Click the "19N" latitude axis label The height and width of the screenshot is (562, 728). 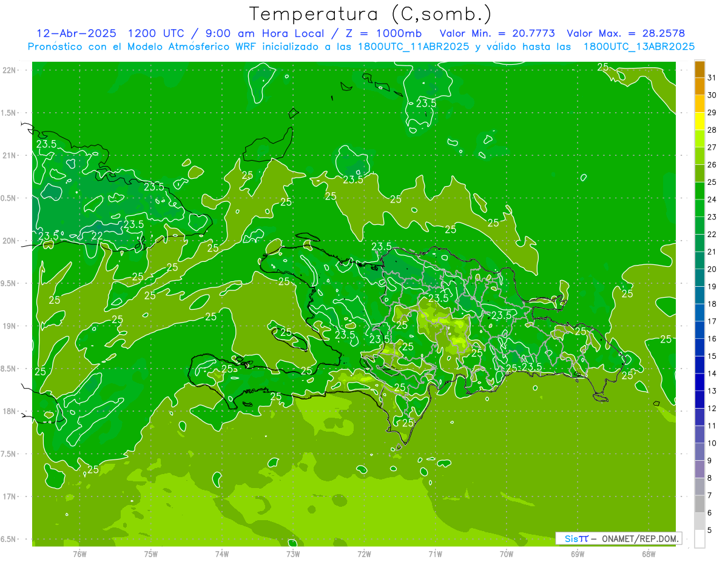pyautogui.click(x=8, y=326)
